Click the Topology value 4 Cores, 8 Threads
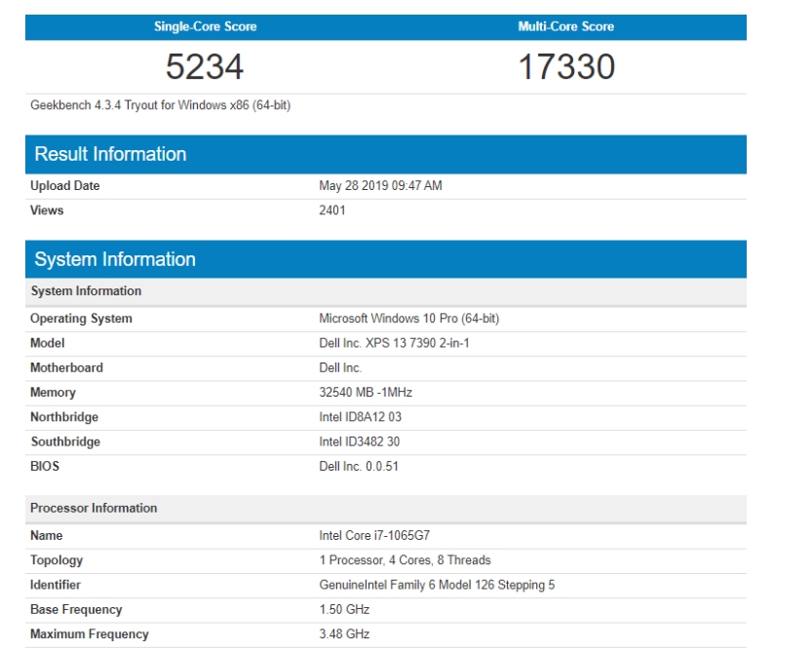 pyautogui.click(x=405, y=560)
